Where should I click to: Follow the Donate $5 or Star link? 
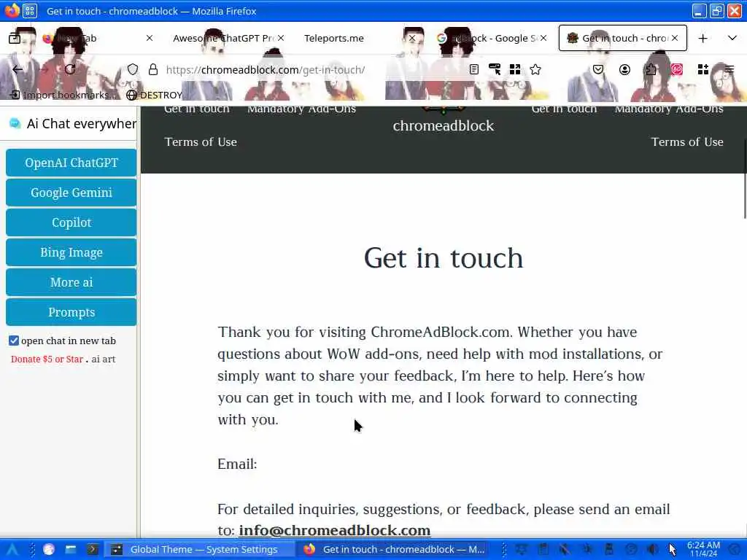pyautogui.click(x=47, y=359)
